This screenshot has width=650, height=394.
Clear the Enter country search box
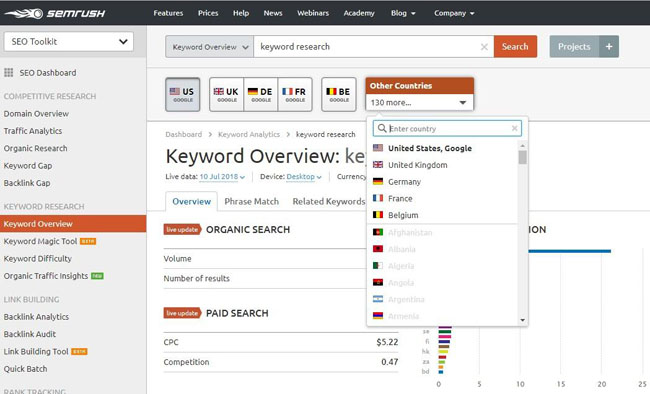(x=514, y=129)
